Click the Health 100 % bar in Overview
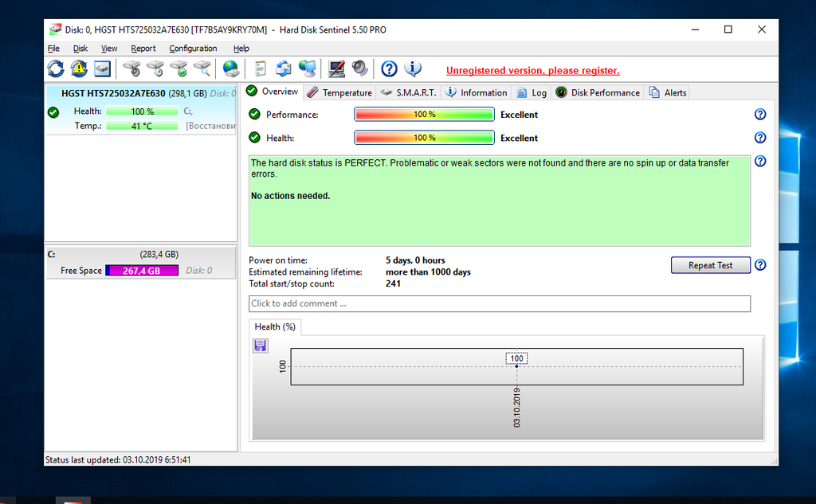This screenshot has height=504, width=816. click(x=424, y=138)
